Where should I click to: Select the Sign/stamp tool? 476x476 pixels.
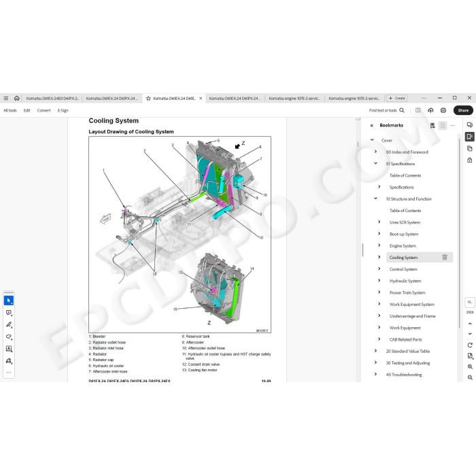click(x=9, y=360)
